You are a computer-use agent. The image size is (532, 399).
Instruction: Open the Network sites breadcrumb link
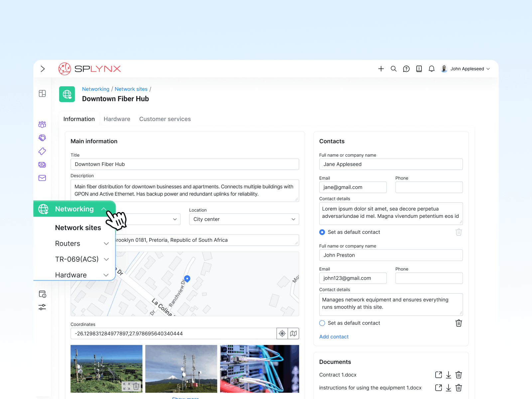[131, 89]
